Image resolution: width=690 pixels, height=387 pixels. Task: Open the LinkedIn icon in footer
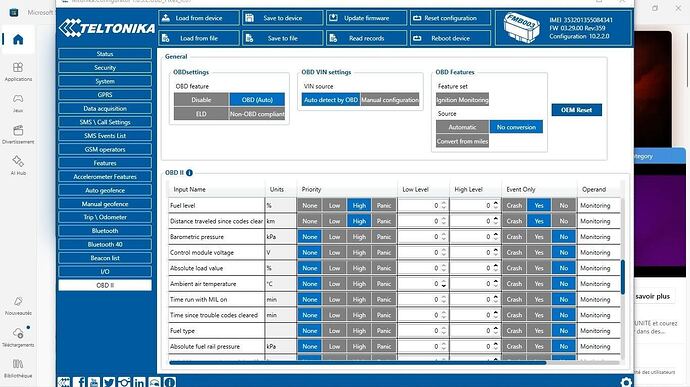[139, 382]
